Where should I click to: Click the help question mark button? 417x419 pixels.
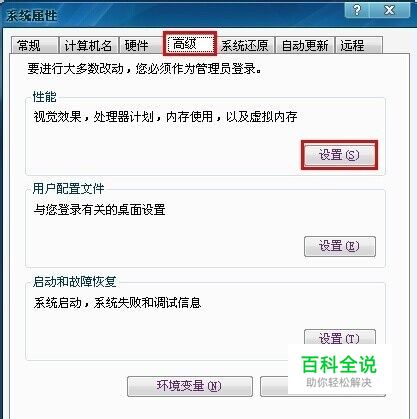[357, 10]
